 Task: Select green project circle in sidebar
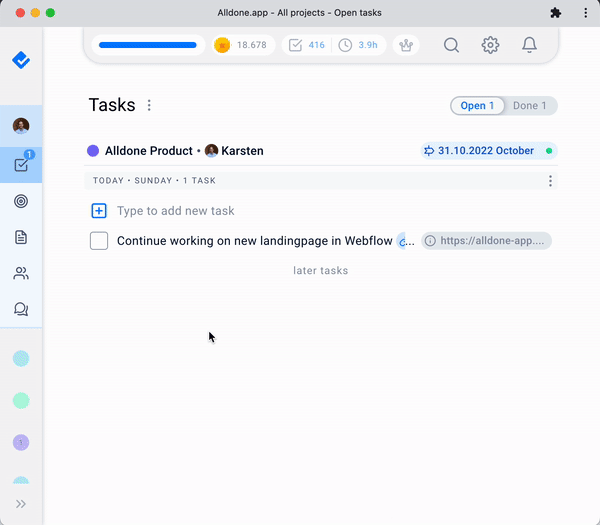tap(21, 401)
